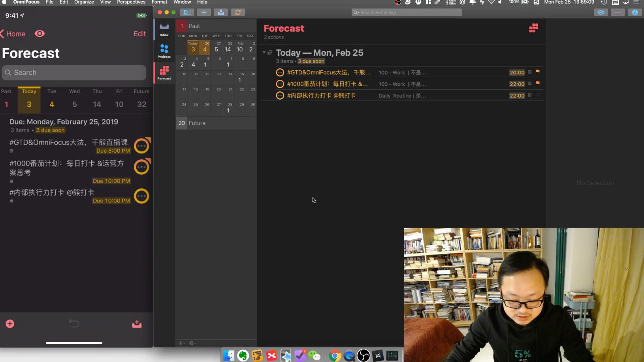Open Evernote from the Dock

(243, 356)
